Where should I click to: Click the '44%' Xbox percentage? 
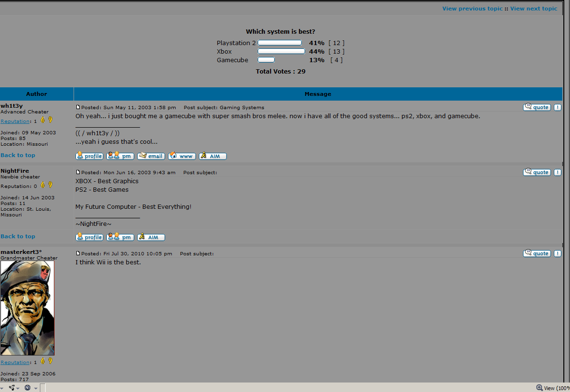point(317,51)
